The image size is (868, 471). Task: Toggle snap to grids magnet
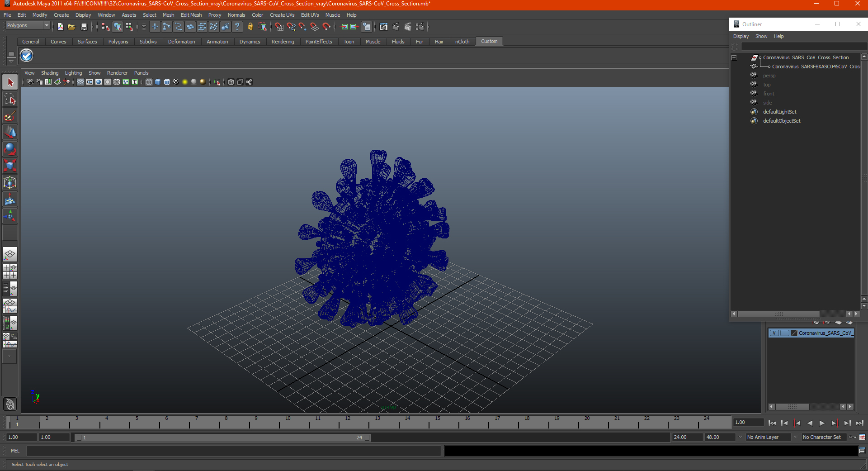coord(279,27)
